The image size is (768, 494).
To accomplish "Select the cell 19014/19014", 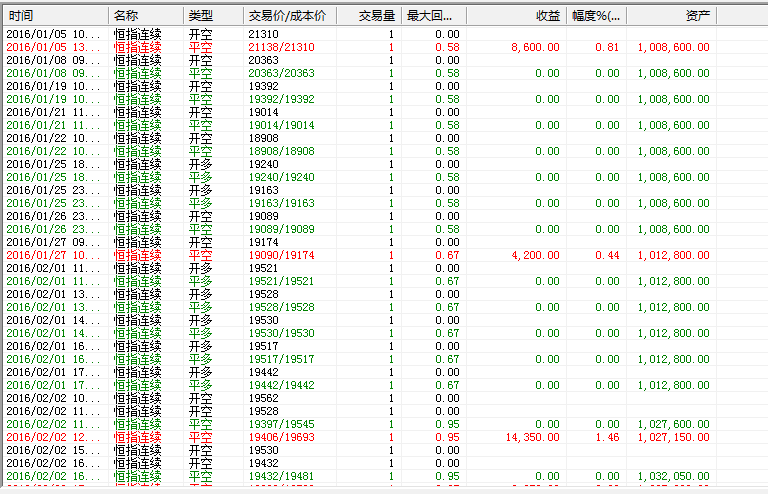I will pos(282,125).
